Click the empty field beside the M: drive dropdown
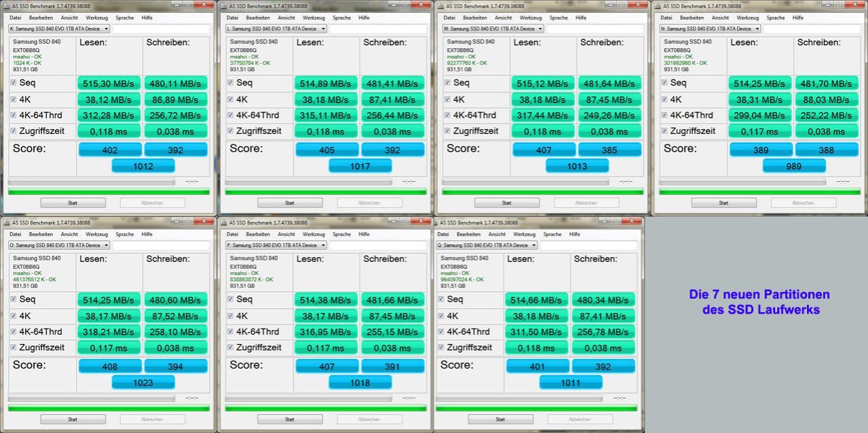 coord(595,29)
